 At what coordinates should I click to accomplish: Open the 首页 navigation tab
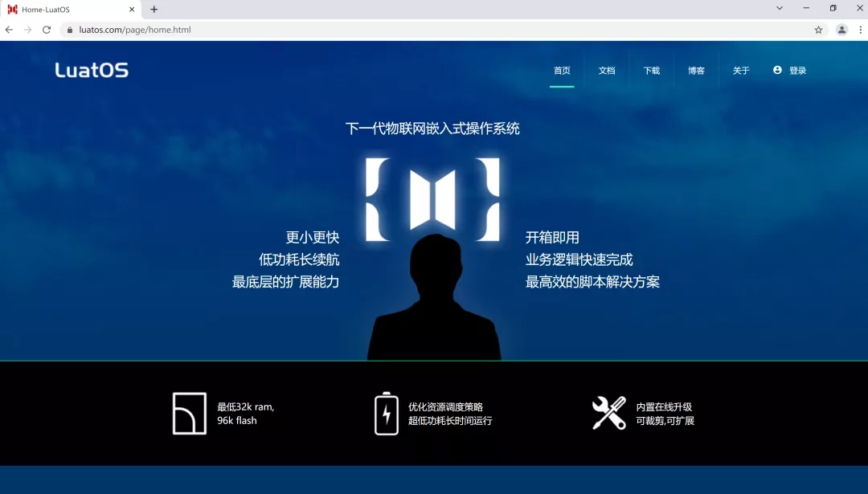point(562,70)
